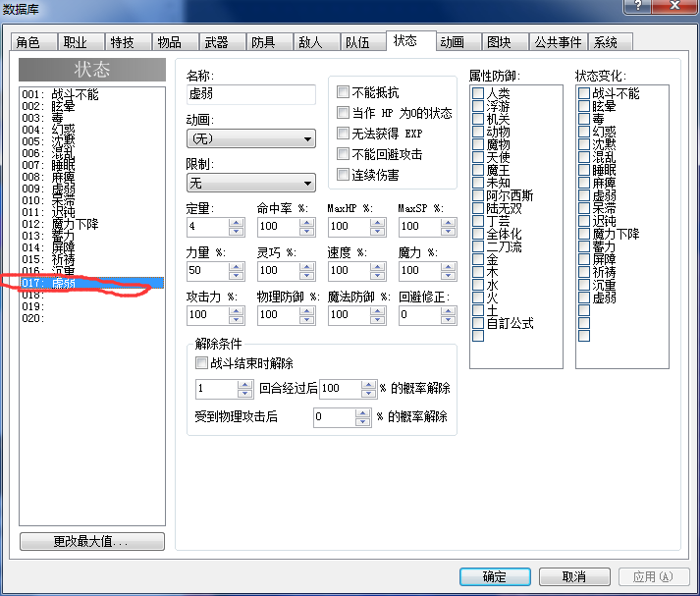Open the 队伍 tab
The image size is (700, 596).
pos(363,42)
